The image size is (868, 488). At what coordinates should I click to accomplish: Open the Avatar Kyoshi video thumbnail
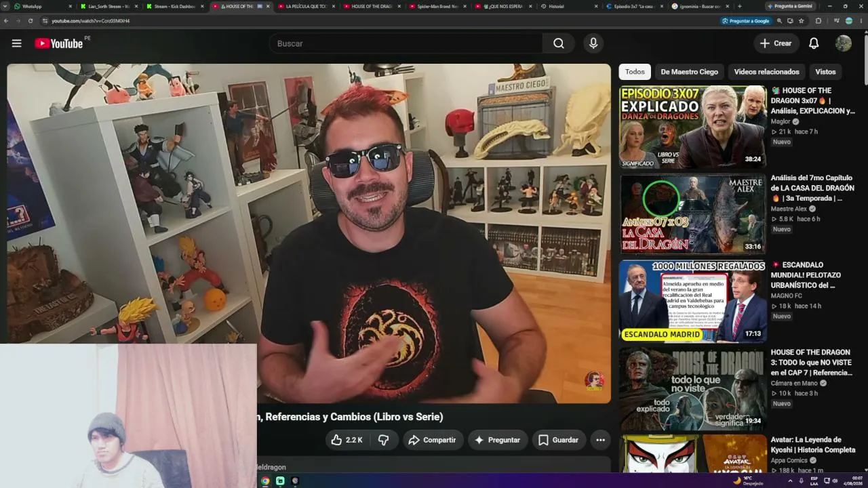coord(692,453)
